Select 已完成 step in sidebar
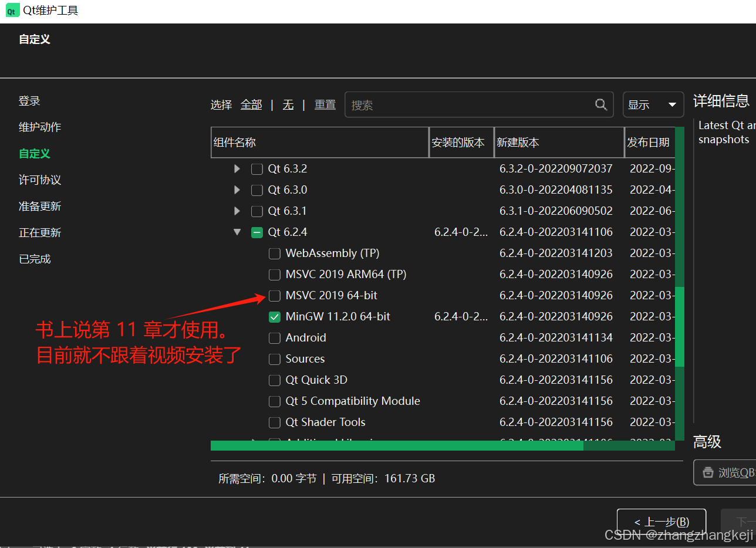 35,259
